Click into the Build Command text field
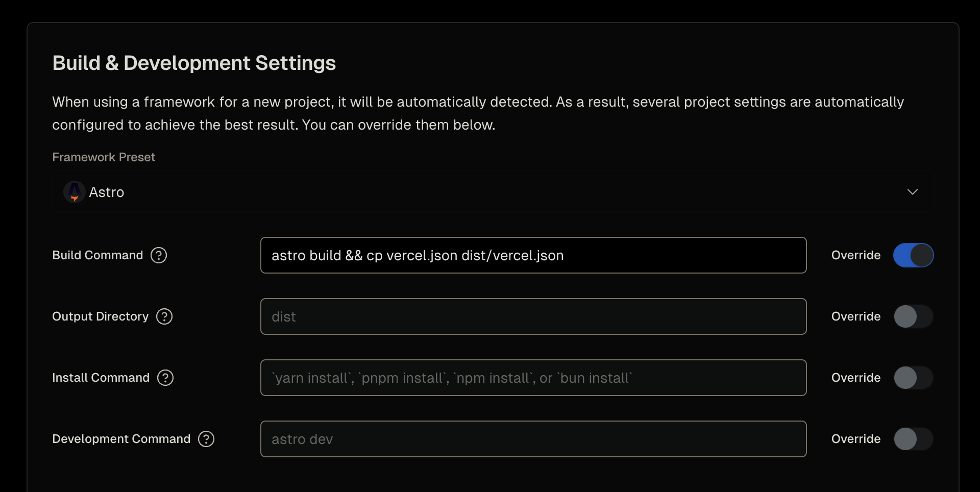 533,255
